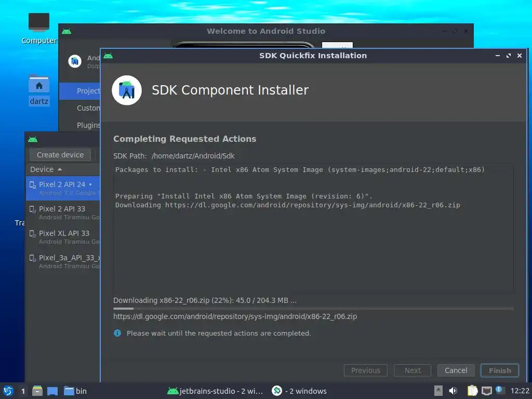The height and width of the screenshot is (399, 532).
Task: Click the show desktop taskbar icon
Action: 52,391
